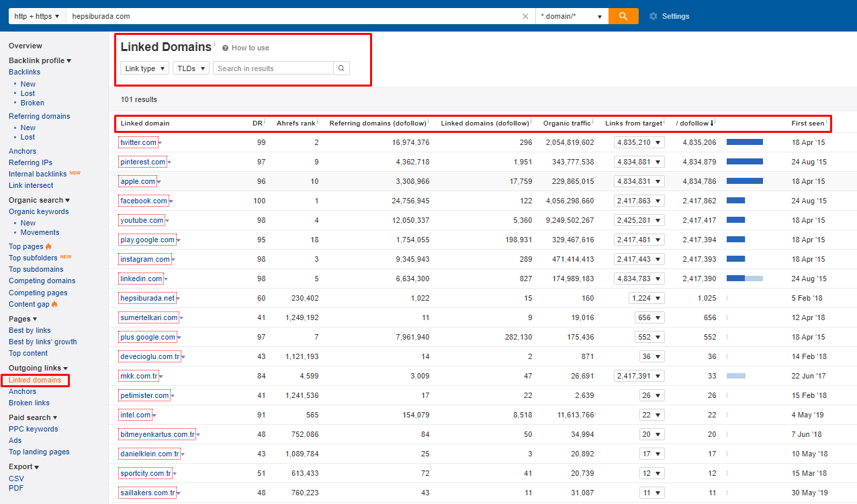Viewport: 857px width, 504px height.
Task: Open the Link type filter dropdown
Action: [x=144, y=68]
